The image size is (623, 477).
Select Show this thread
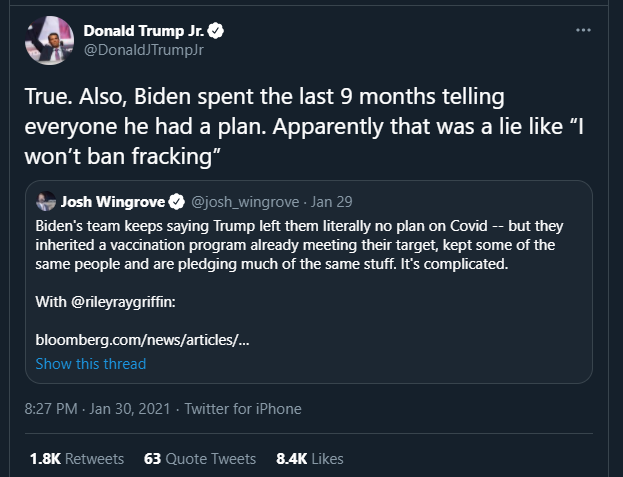(x=91, y=364)
